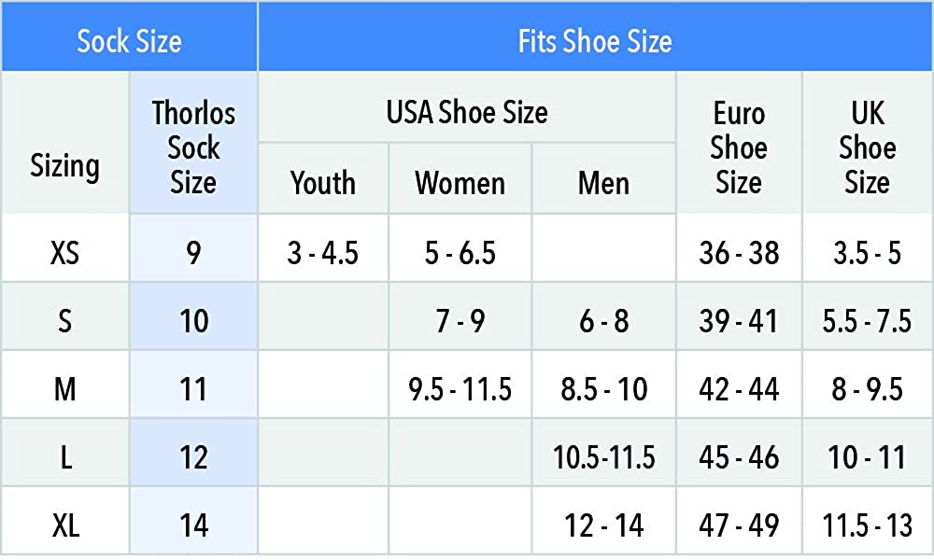
Task: Click the "Sizing" column header
Action: (x=65, y=165)
